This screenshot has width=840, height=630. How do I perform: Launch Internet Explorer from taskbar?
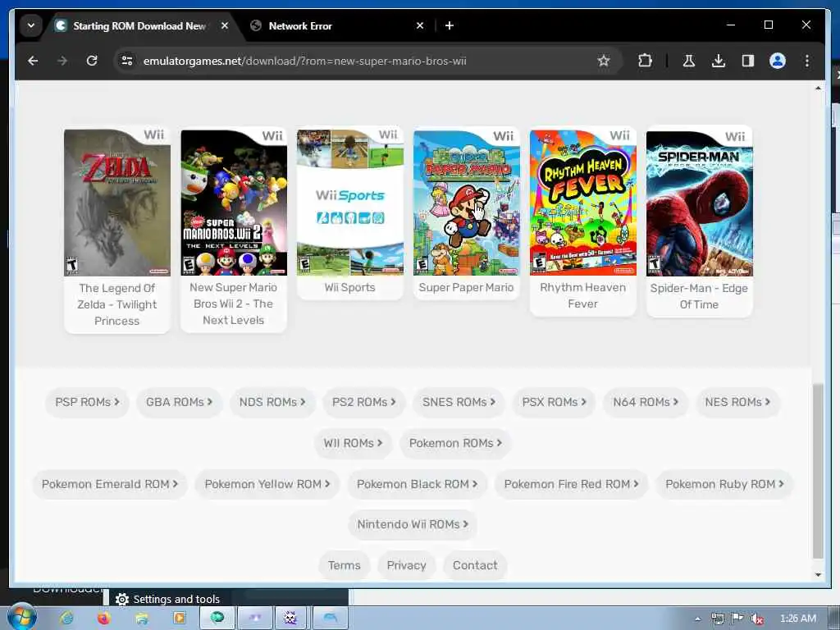pos(67,619)
